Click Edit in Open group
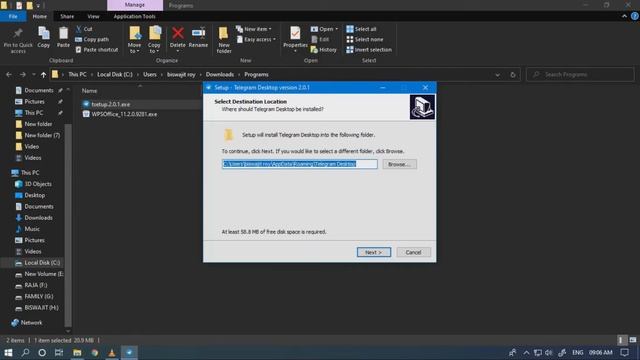The image size is (640, 360). pyautogui.click(x=320, y=39)
